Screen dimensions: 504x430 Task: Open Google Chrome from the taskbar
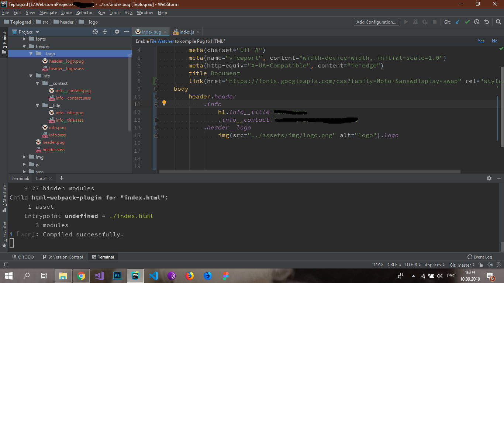click(81, 275)
